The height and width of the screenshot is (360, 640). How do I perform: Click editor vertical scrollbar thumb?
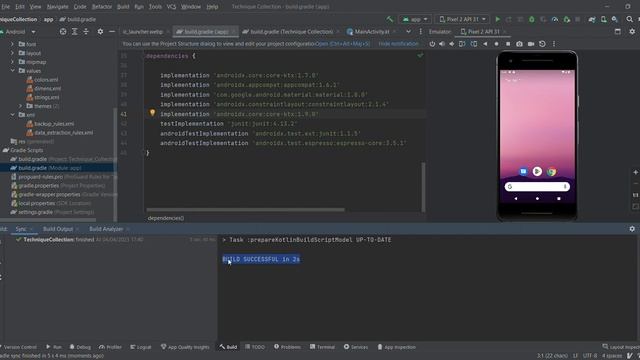pyautogui.click(x=423, y=187)
